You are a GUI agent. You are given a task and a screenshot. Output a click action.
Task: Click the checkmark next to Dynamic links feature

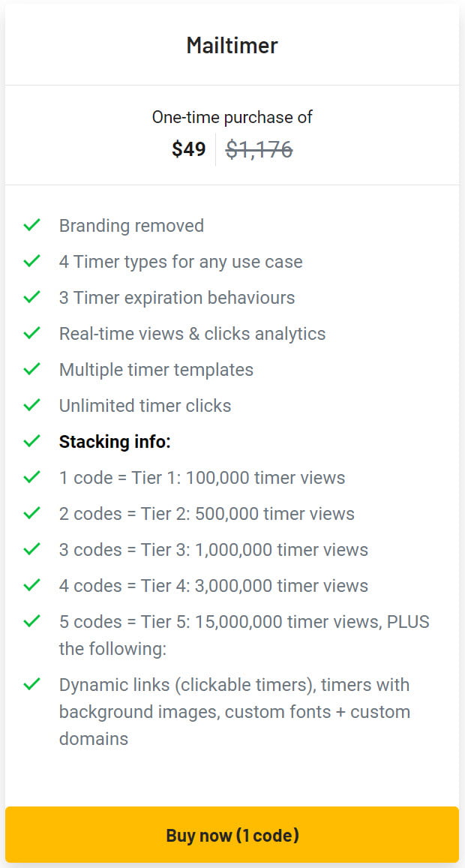31,684
